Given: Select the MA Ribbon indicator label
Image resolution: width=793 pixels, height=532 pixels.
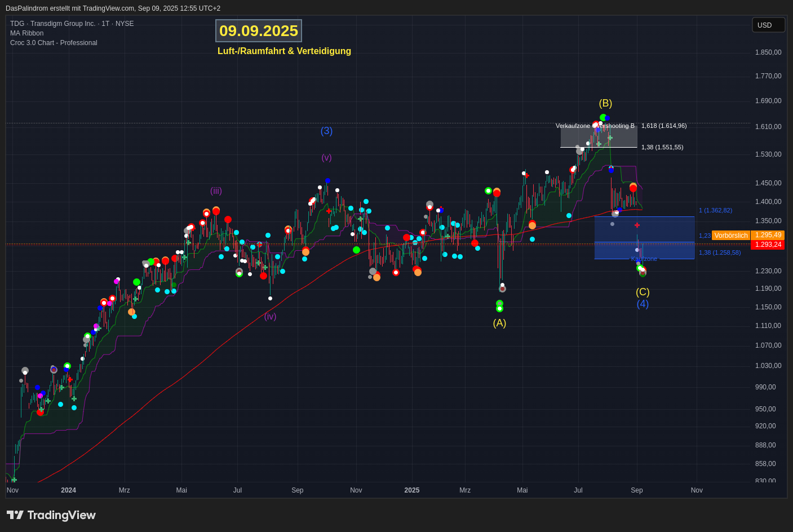Looking at the screenshot, I should point(26,33).
